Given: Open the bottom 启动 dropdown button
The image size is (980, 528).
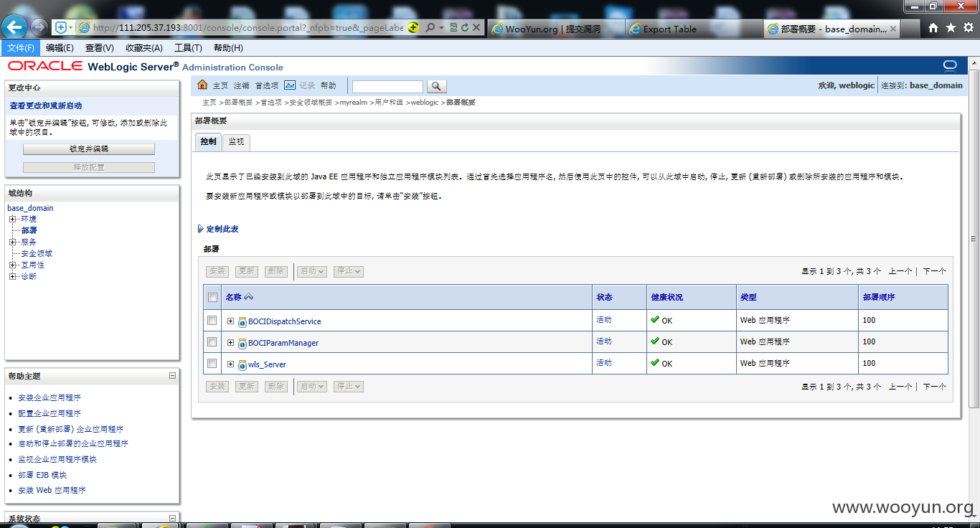Looking at the screenshot, I should click(312, 386).
